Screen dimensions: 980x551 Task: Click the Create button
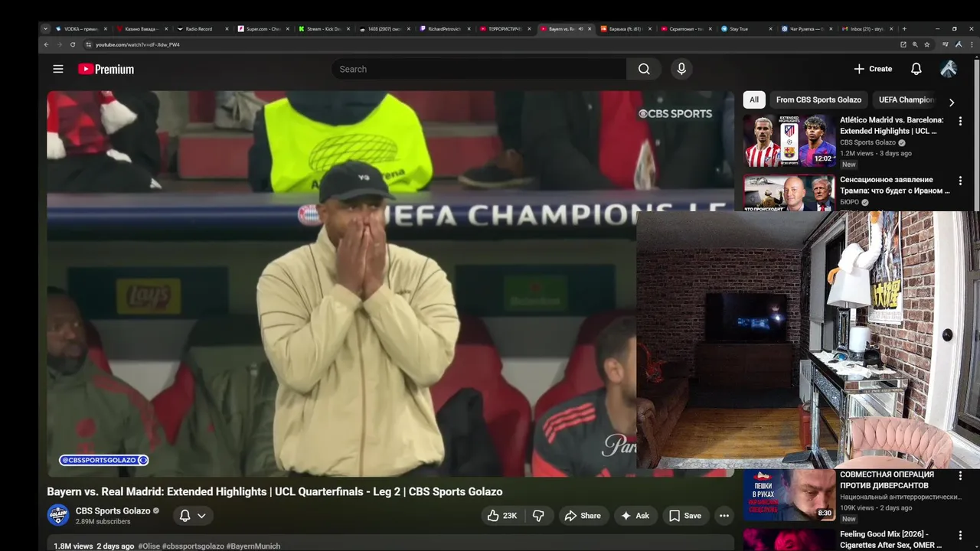click(x=873, y=69)
